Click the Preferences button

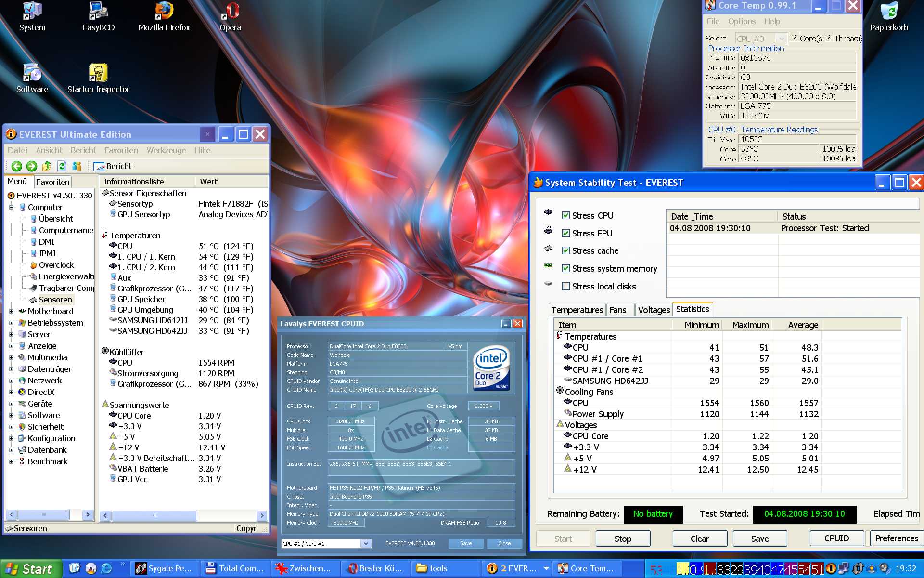[896, 539]
